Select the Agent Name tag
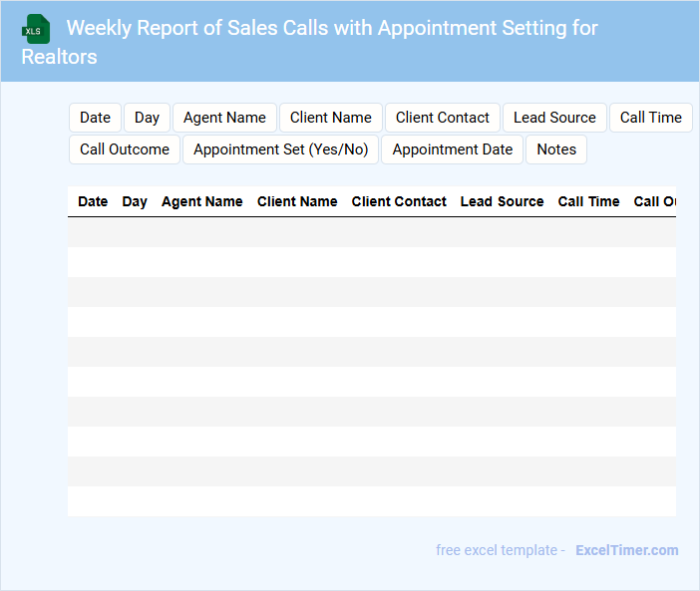The height and width of the screenshot is (591, 700). tap(224, 118)
